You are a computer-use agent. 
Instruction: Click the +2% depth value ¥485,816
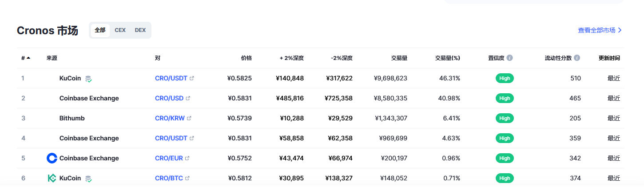(290, 98)
